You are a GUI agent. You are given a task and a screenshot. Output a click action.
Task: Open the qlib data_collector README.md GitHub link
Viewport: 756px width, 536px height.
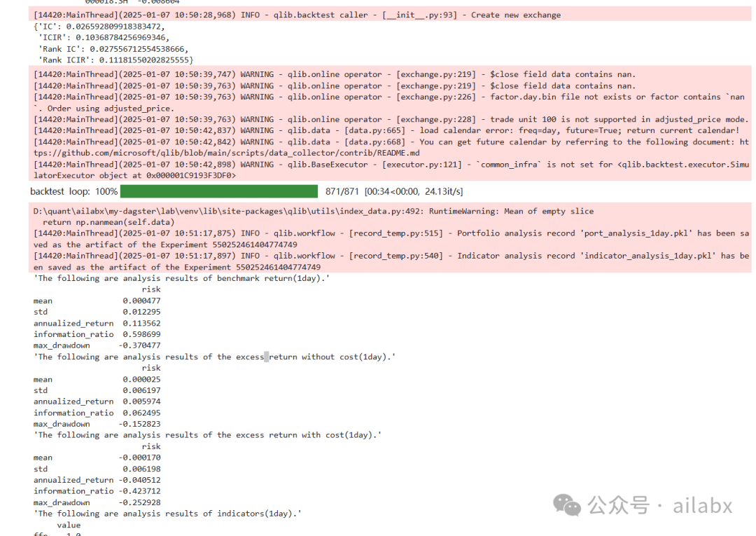coord(391,147)
